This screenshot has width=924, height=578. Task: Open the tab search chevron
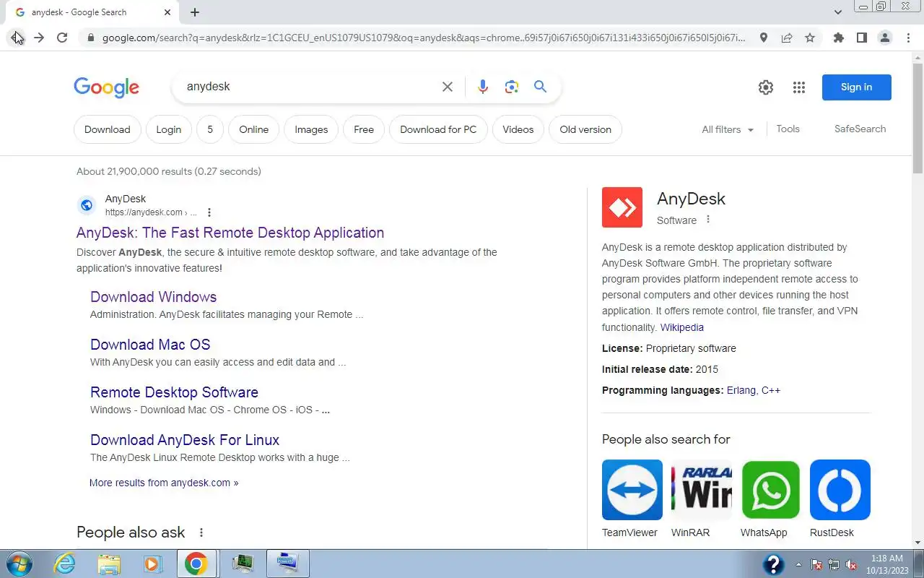coord(837,12)
